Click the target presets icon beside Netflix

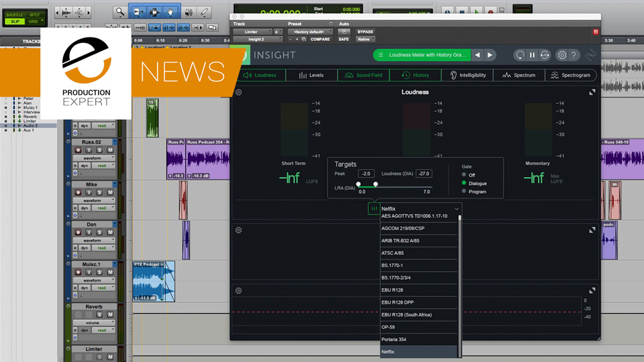[374, 208]
